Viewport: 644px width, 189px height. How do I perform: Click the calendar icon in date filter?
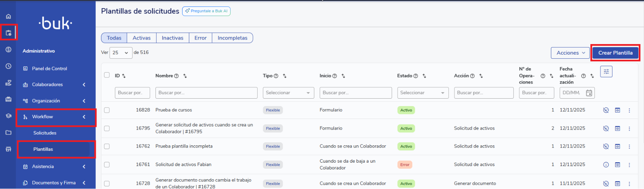pyautogui.click(x=589, y=93)
